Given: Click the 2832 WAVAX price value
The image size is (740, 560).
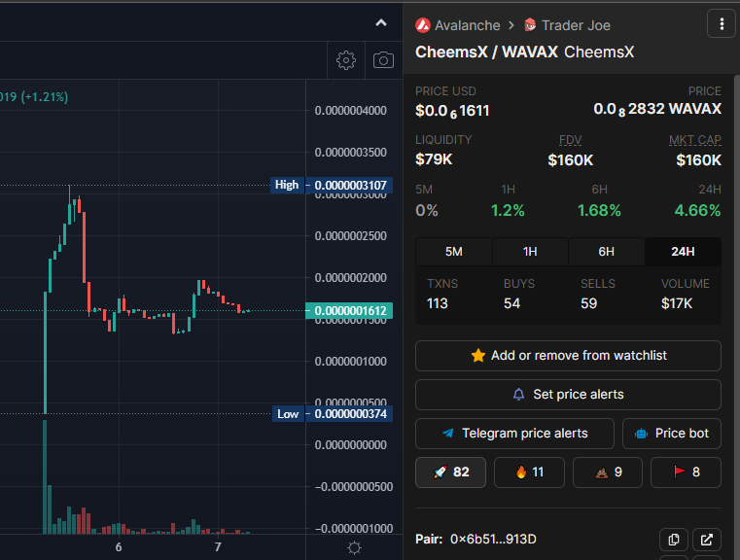Looking at the screenshot, I should coord(657,110).
